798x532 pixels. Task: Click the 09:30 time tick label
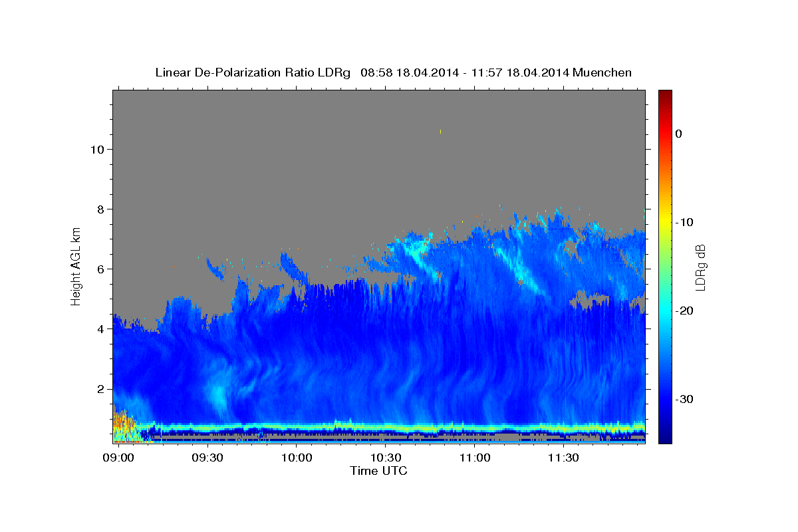tap(207, 458)
